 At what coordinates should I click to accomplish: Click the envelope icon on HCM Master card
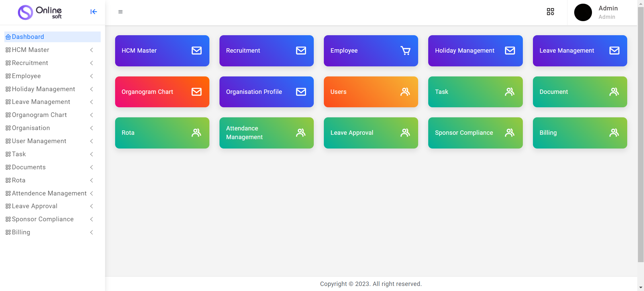pos(197,51)
